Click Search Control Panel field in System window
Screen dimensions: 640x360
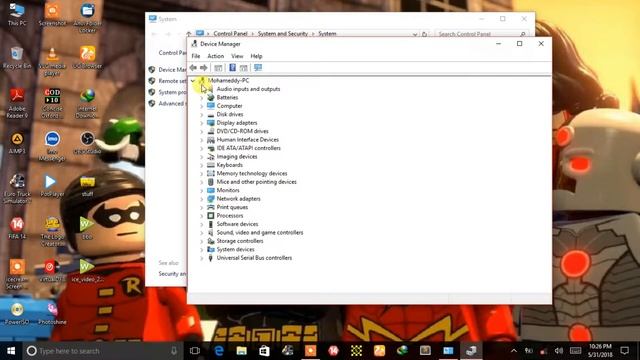[482, 34]
